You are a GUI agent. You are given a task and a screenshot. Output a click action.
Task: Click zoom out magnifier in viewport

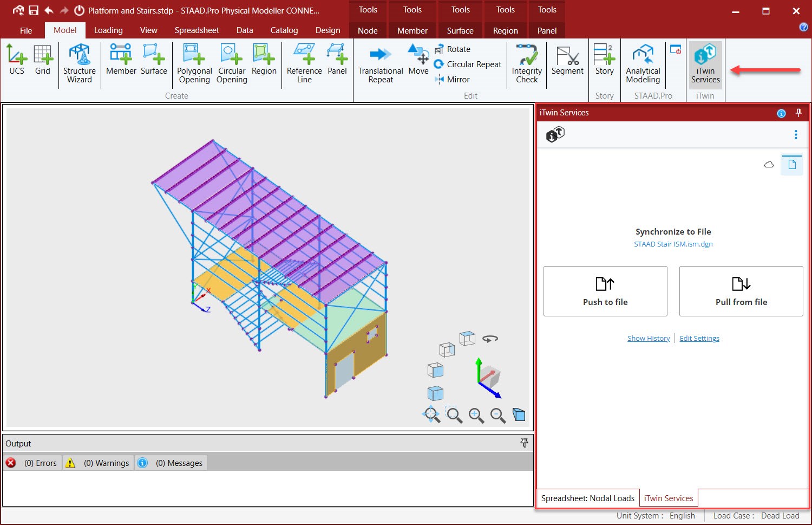(x=498, y=416)
